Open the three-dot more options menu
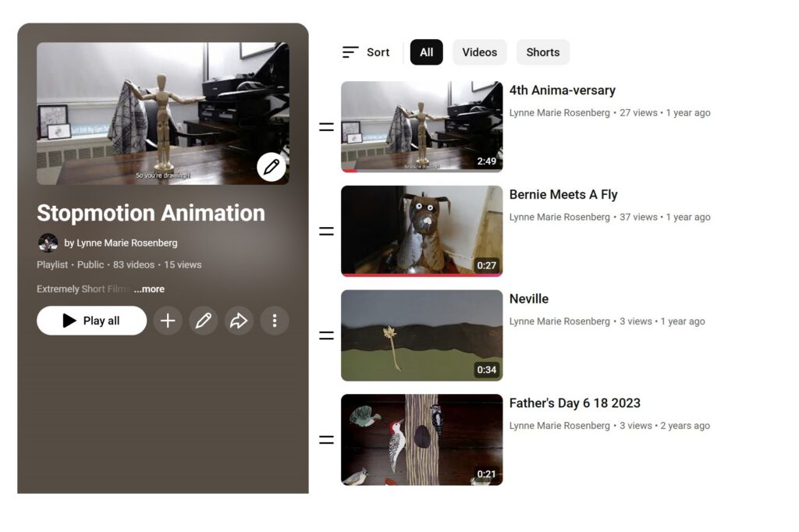Screen dimensions: 799x532 pos(274,321)
